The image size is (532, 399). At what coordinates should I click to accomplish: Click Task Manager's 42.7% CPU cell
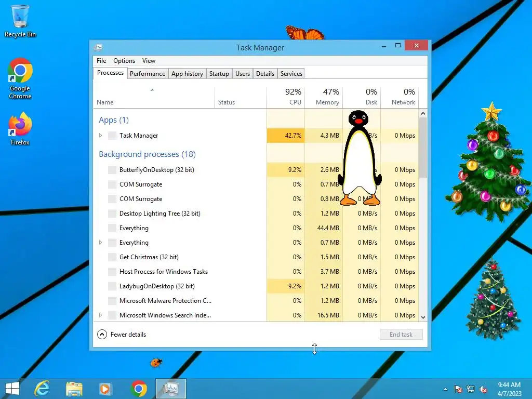coord(286,136)
